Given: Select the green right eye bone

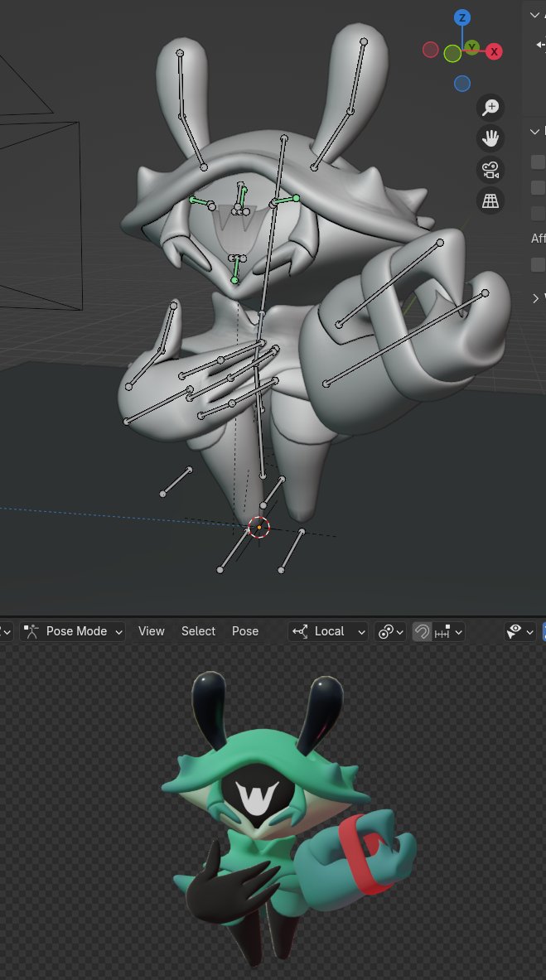Looking at the screenshot, I should [x=284, y=200].
